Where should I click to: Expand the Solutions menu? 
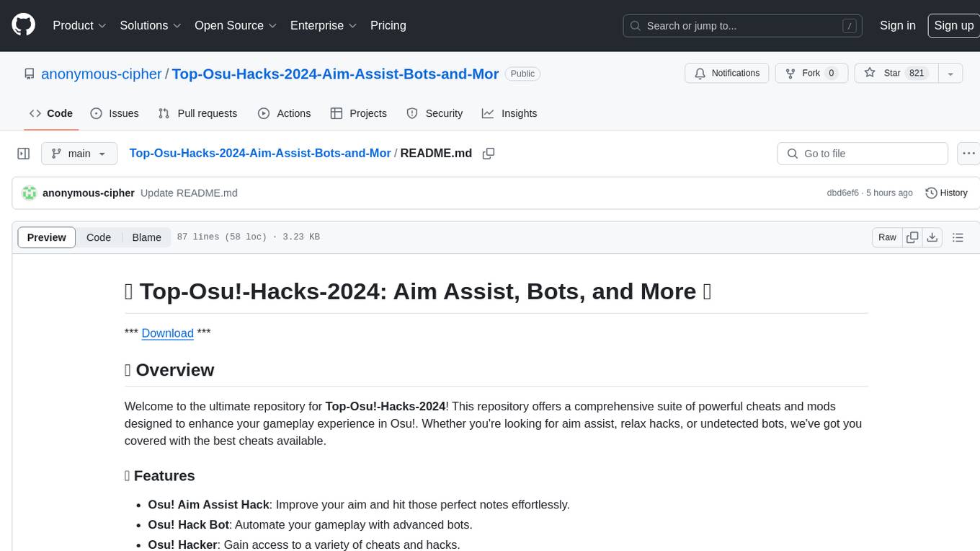(x=151, y=25)
